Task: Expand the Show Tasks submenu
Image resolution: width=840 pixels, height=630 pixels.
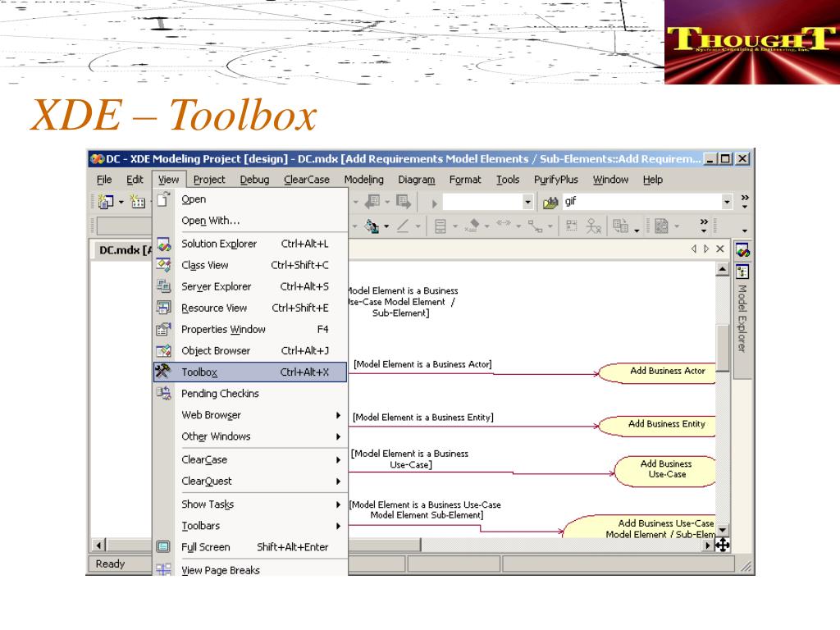Action: [250, 504]
